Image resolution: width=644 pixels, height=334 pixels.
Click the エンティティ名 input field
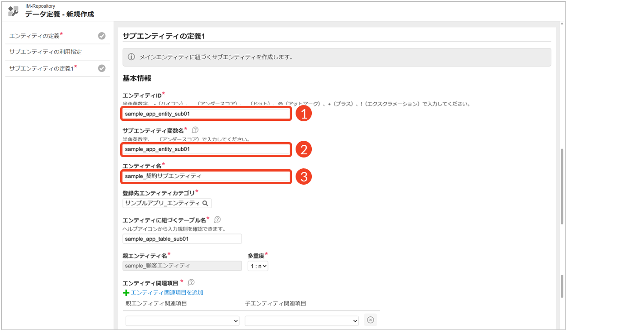pyautogui.click(x=206, y=176)
